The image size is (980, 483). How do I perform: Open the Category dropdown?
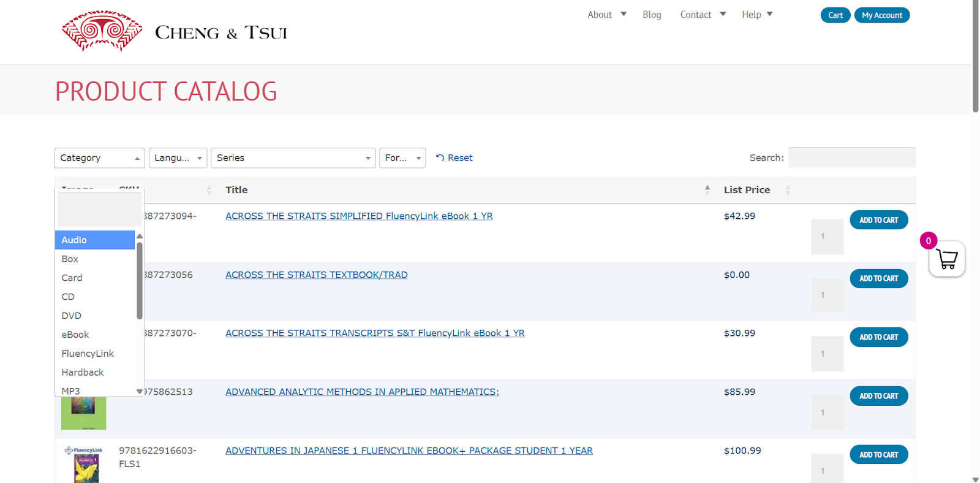pos(100,158)
